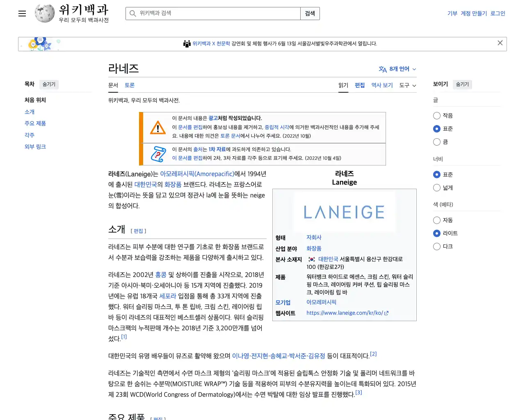Jump to 외부 링크 in contents
525x420 pixels.
pyautogui.click(x=35, y=147)
